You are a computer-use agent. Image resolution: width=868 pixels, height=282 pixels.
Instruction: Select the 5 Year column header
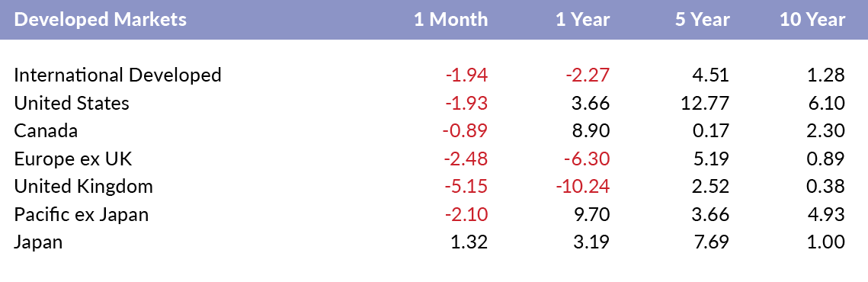pyautogui.click(x=703, y=19)
